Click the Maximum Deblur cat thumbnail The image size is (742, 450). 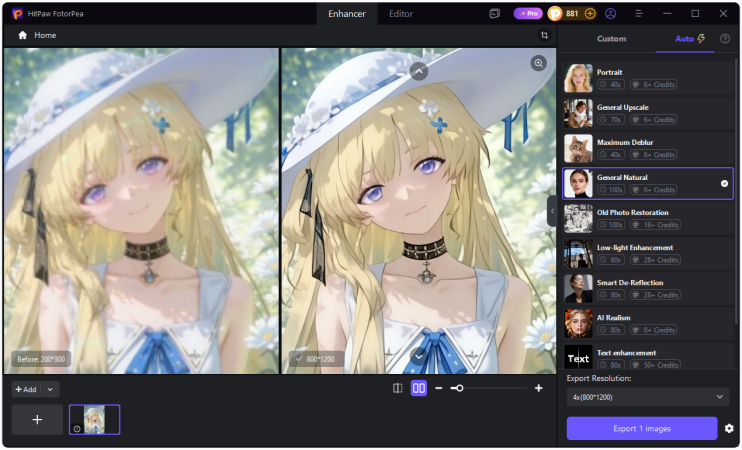578,149
